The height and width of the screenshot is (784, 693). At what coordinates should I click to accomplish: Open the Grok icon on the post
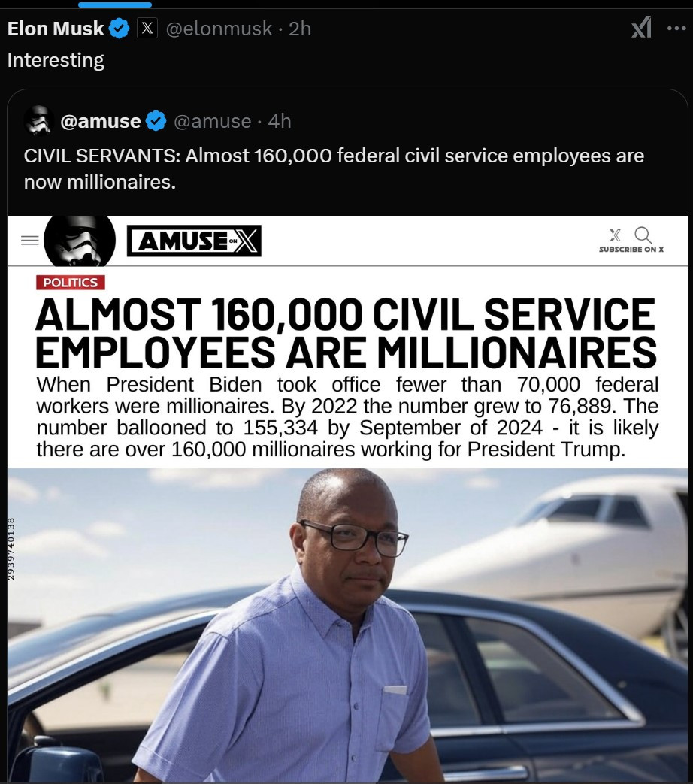641,29
